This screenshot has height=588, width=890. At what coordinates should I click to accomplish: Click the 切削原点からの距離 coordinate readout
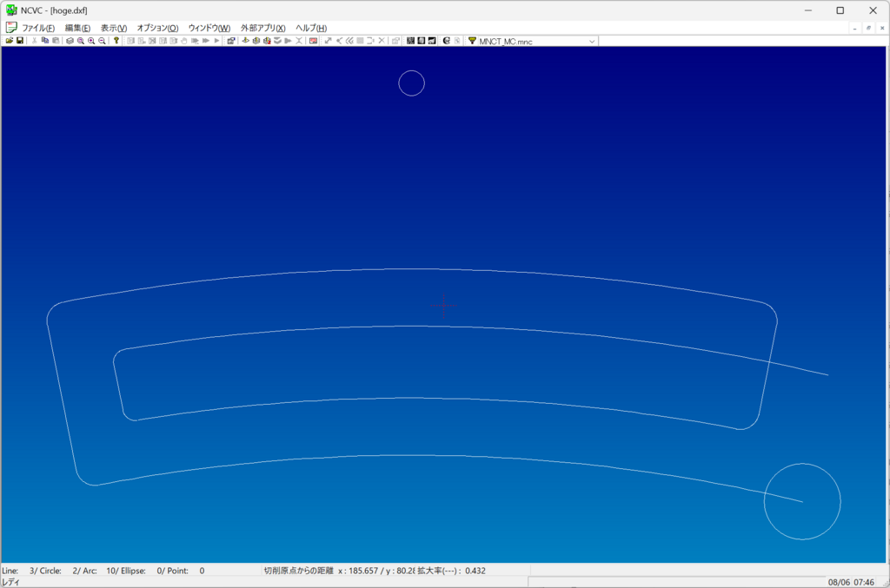(340, 571)
